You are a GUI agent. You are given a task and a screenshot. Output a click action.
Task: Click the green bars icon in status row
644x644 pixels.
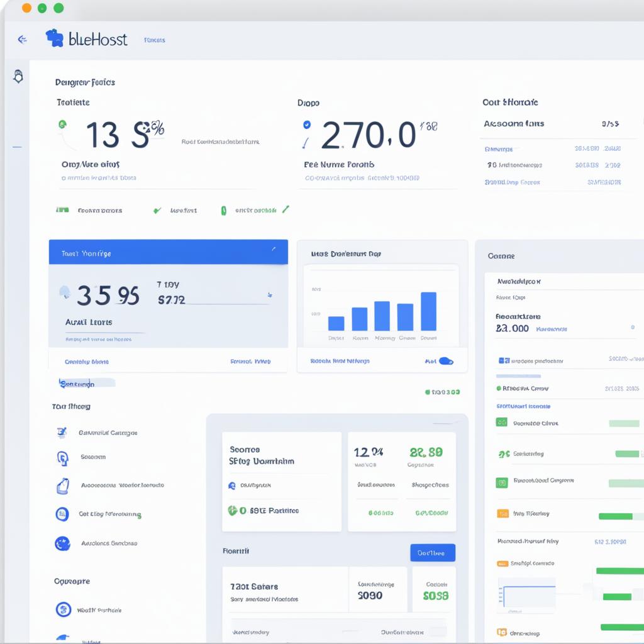point(62,210)
